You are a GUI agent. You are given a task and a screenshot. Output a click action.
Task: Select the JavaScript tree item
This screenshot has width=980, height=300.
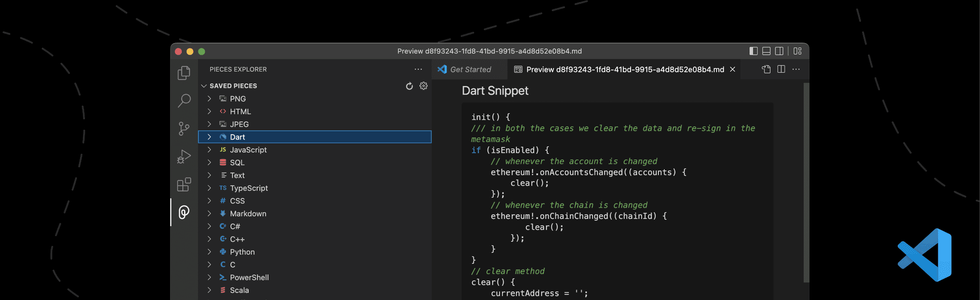315,150
